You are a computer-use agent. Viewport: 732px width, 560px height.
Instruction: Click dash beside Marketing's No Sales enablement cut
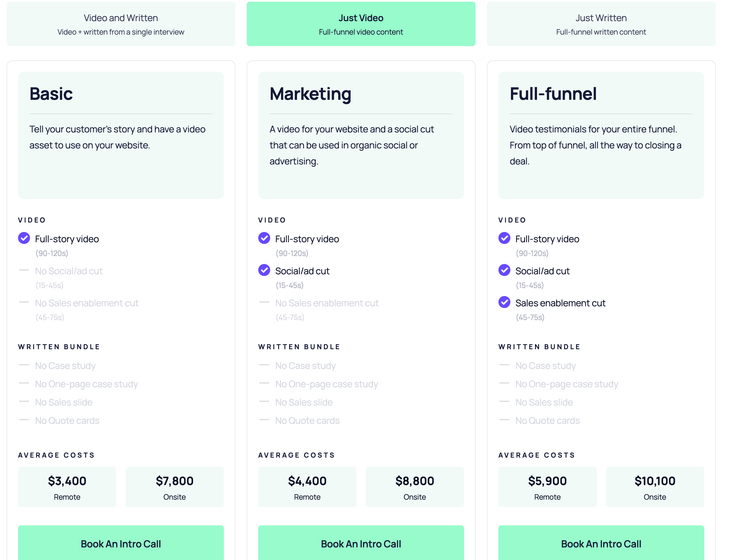point(264,302)
